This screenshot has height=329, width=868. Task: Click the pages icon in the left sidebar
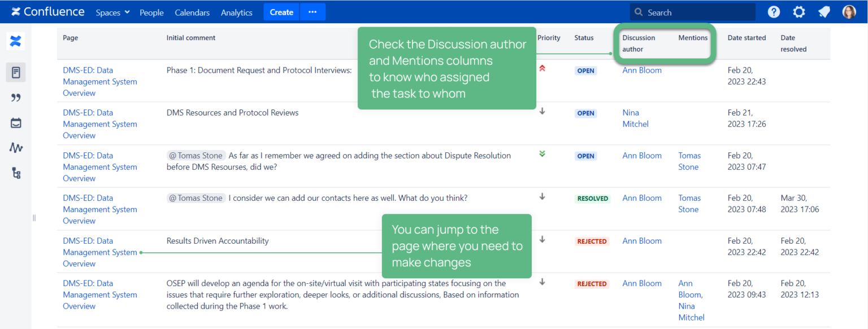(x=15, y=72)
